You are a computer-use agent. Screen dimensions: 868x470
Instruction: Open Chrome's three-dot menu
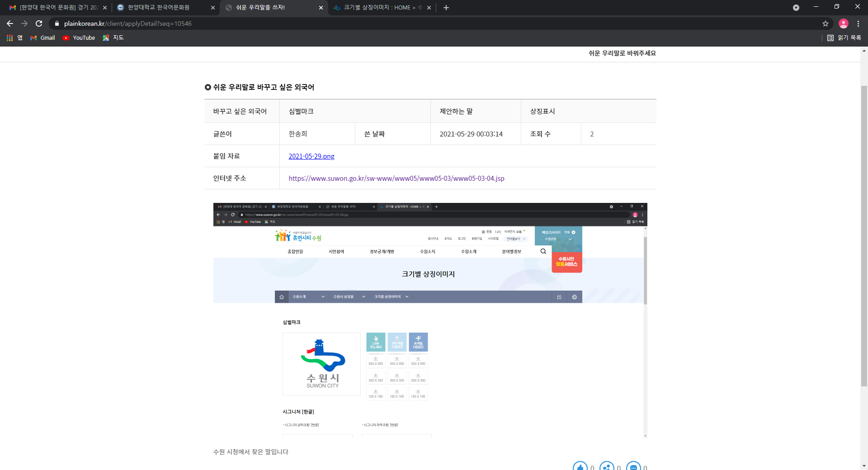858,23
